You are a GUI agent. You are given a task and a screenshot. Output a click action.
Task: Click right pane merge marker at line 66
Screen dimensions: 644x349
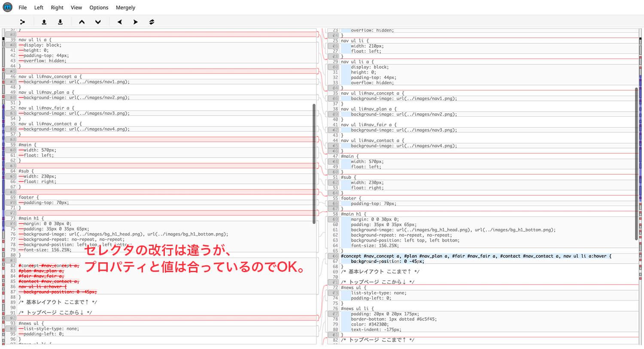[x=334, y=256]
